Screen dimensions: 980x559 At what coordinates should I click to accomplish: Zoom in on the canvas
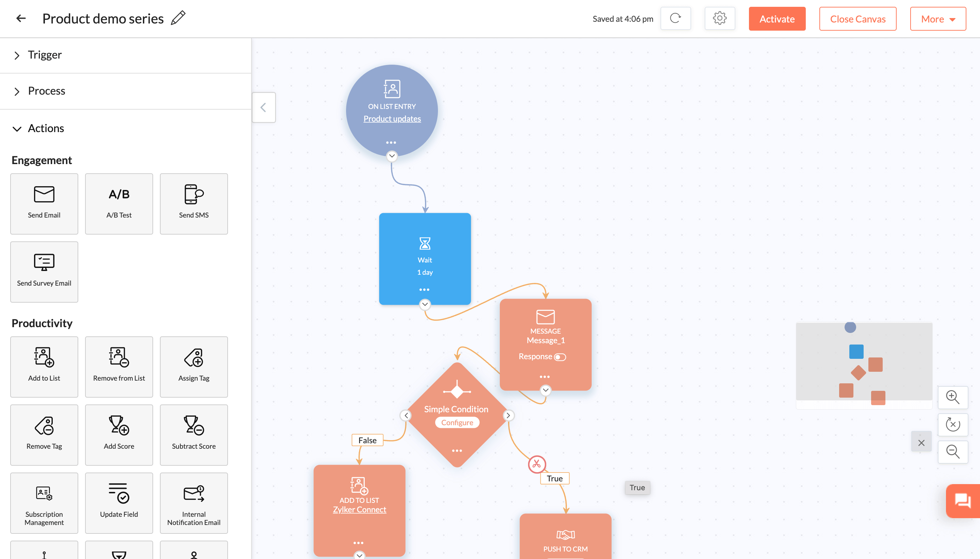[x=952, y=397]
